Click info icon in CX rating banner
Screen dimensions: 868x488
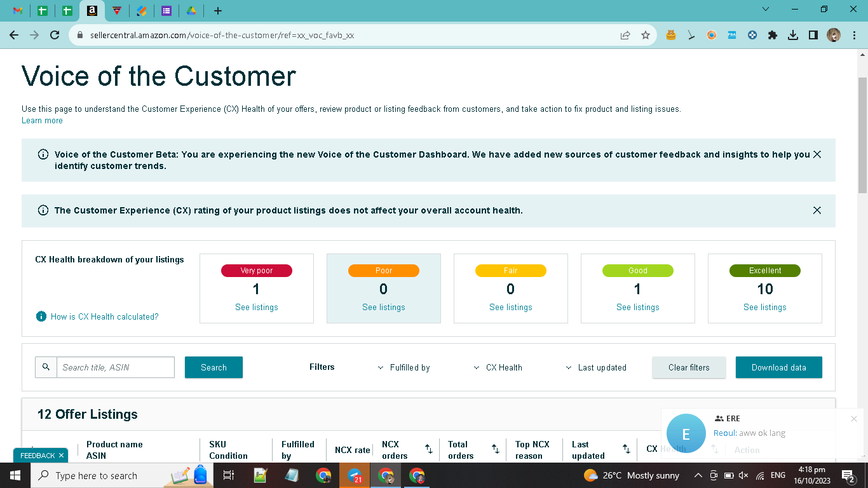pos(43,210)
